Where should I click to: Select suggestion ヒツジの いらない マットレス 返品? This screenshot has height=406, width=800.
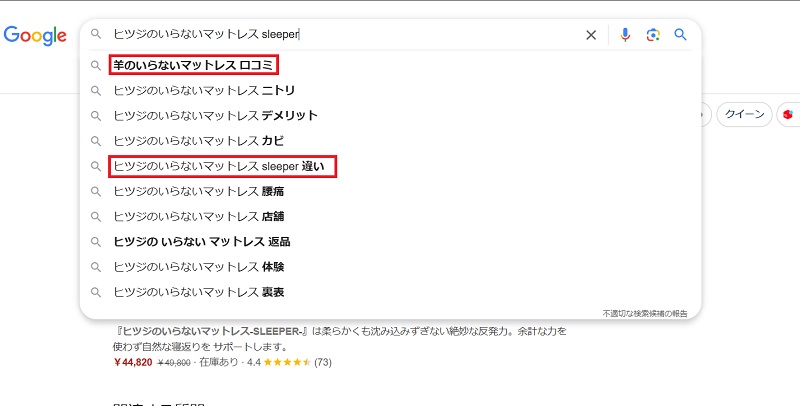tap(202, 242)
